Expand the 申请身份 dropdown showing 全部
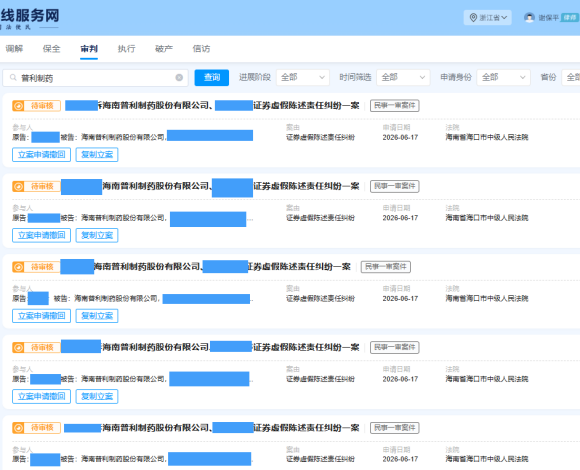Image resolution: width=580 pixels, height=470 pixels. (503, 78)
